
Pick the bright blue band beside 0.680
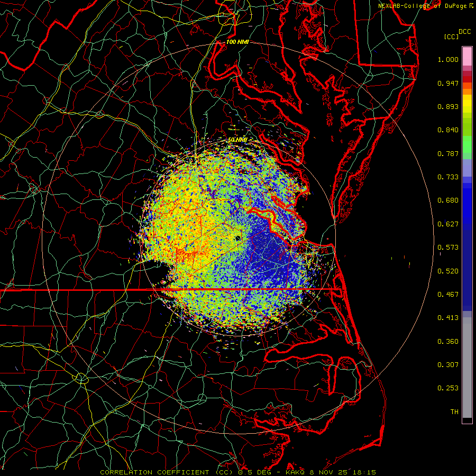click(x=467, y=202)
